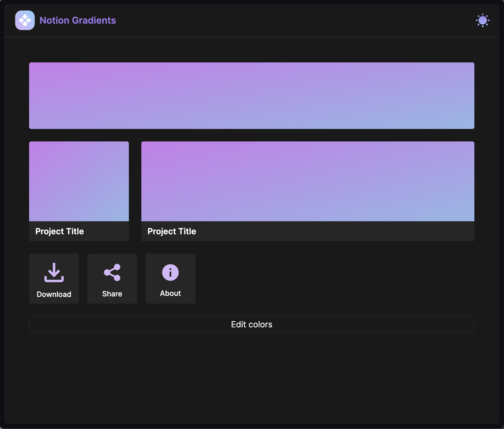Open the About info button
The width and height of the screenshot is (504, 429).
click(170, 279)
